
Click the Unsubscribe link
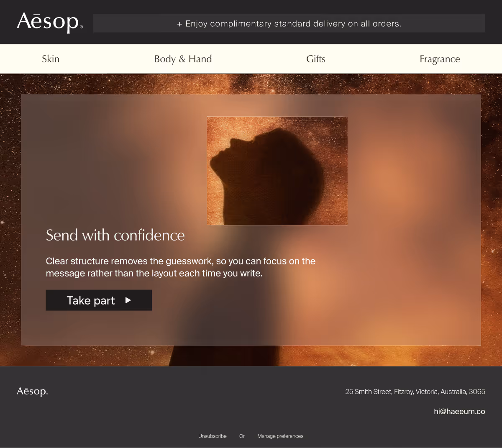click(213, 436)
